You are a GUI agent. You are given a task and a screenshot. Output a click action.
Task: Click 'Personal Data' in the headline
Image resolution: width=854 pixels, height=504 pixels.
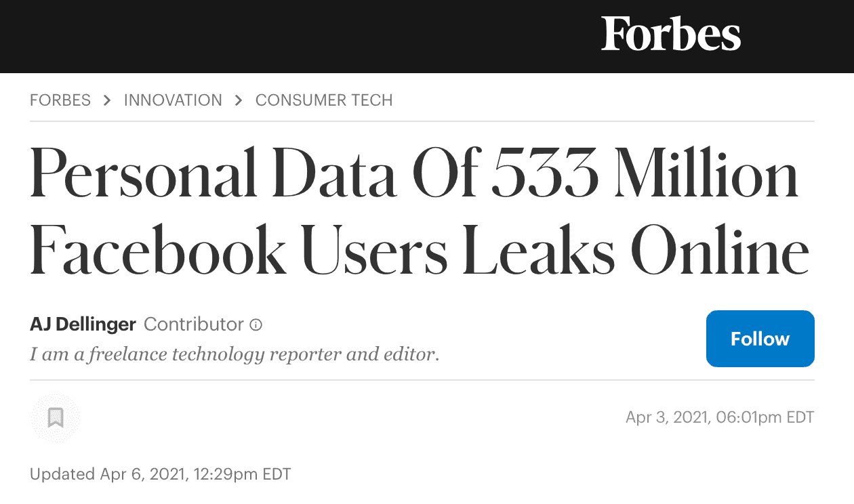[211, 173]
